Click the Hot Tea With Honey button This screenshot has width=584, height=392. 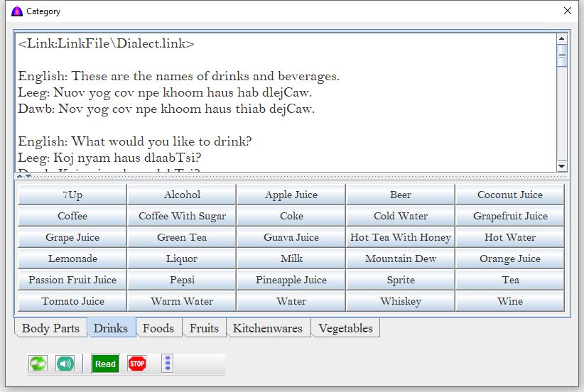pos(400,237)
